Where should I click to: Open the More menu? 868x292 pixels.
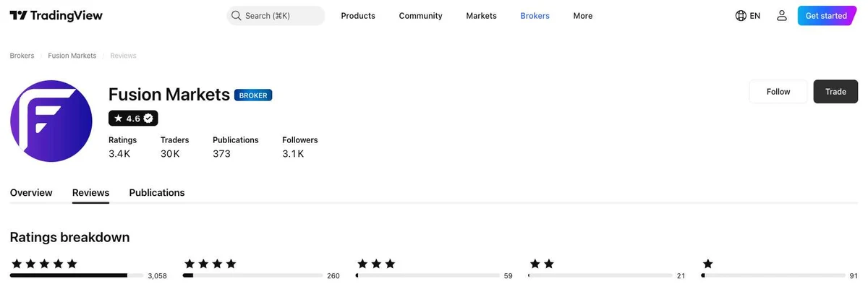pos(582,16)
